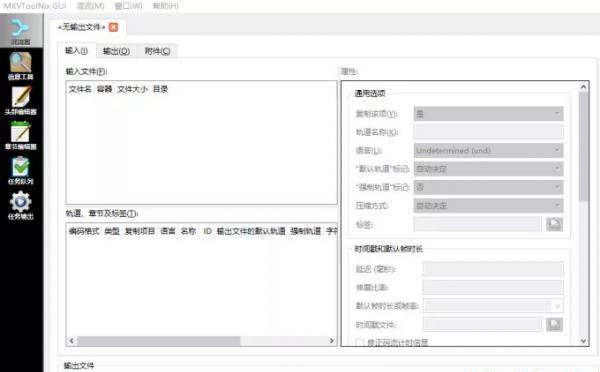Open the job output (任务输出) icon
This screenshot has height=372, width=600.
21,206
